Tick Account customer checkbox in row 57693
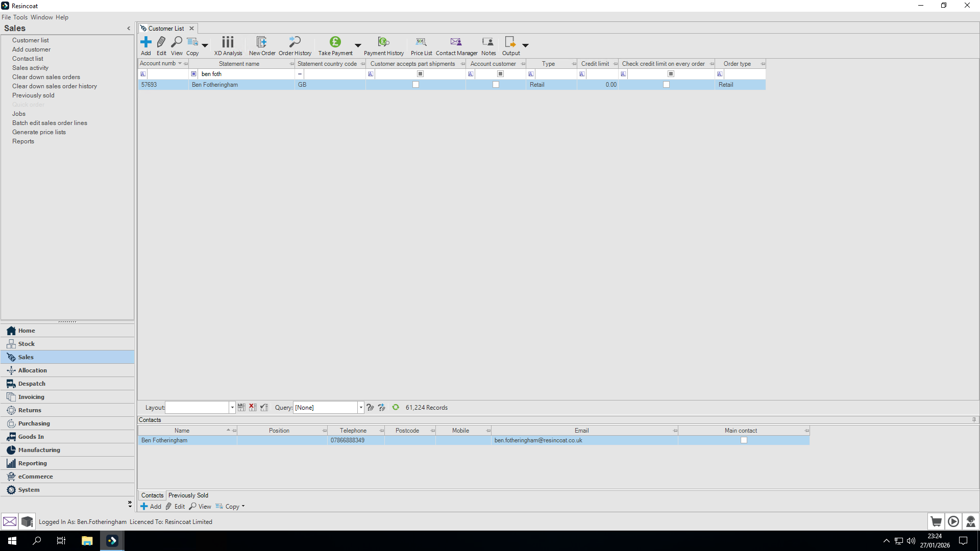This screenshot has width=980, height=551. click(496, 85)
